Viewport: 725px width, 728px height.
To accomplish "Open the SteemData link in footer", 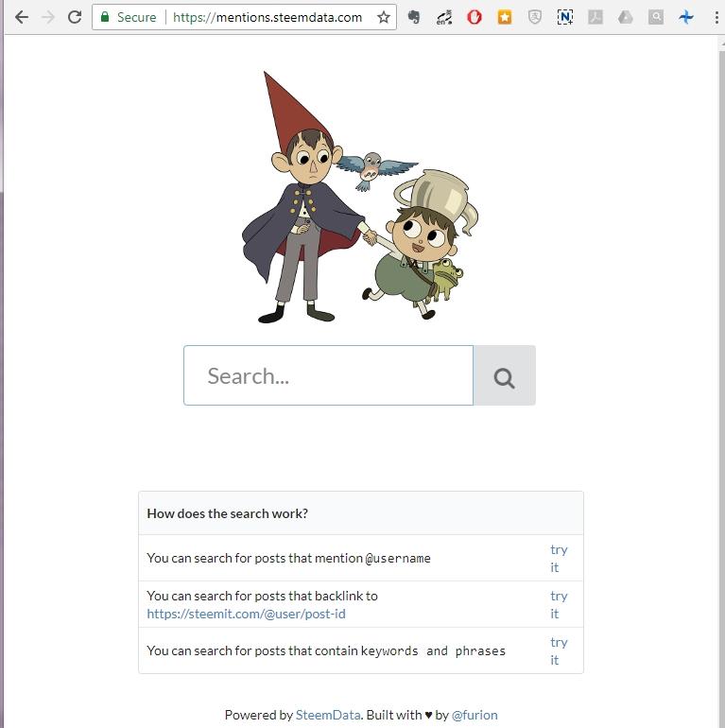I will pyautogui.click(x=327, y=715).
